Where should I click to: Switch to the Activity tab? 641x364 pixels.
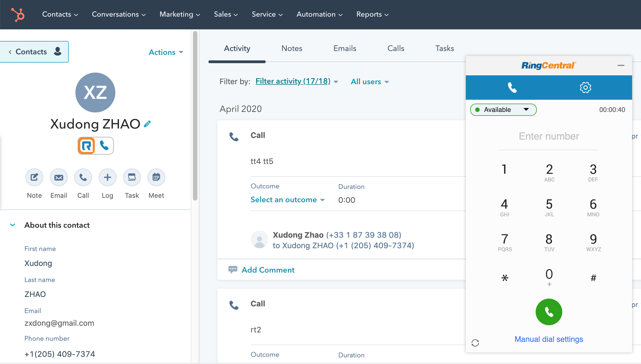(237, 48)
